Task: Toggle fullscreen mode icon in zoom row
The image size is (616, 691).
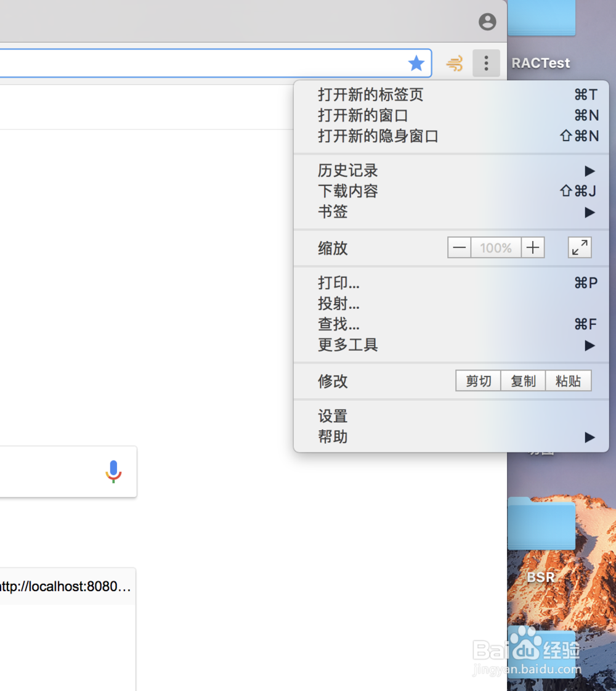Action: (x=580, y=248)
